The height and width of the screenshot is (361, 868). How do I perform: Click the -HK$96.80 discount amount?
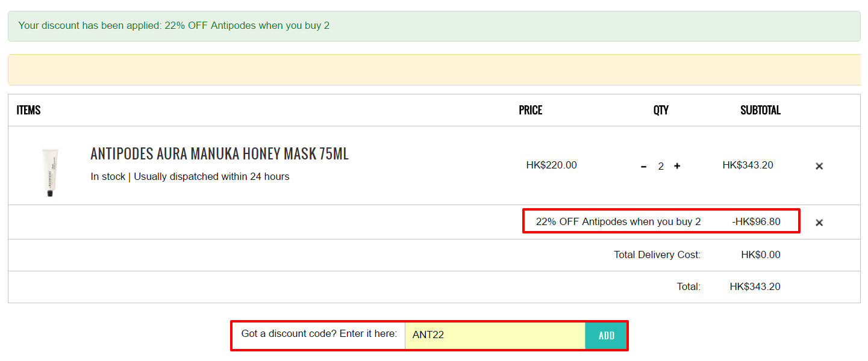pyautogui.click(x=756, y=221)
